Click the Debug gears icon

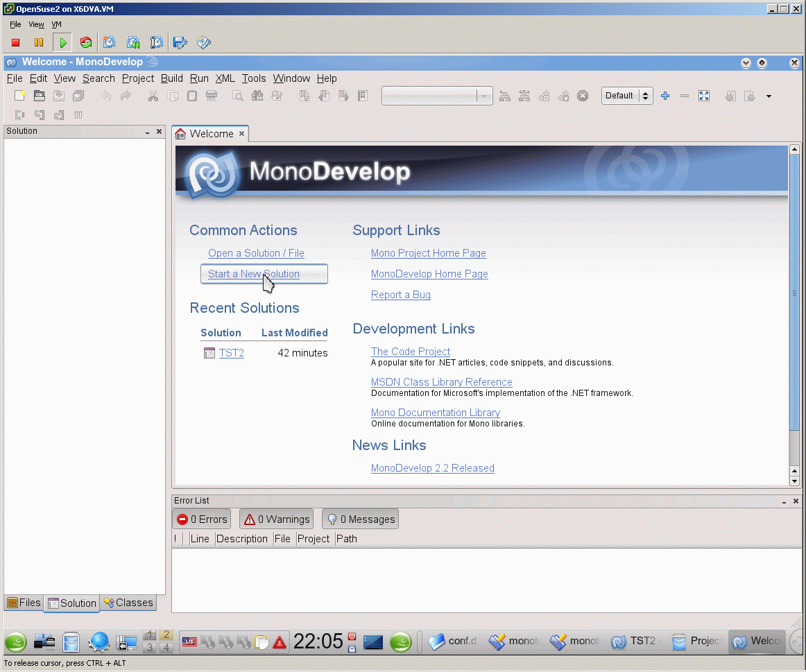(563, 96)
